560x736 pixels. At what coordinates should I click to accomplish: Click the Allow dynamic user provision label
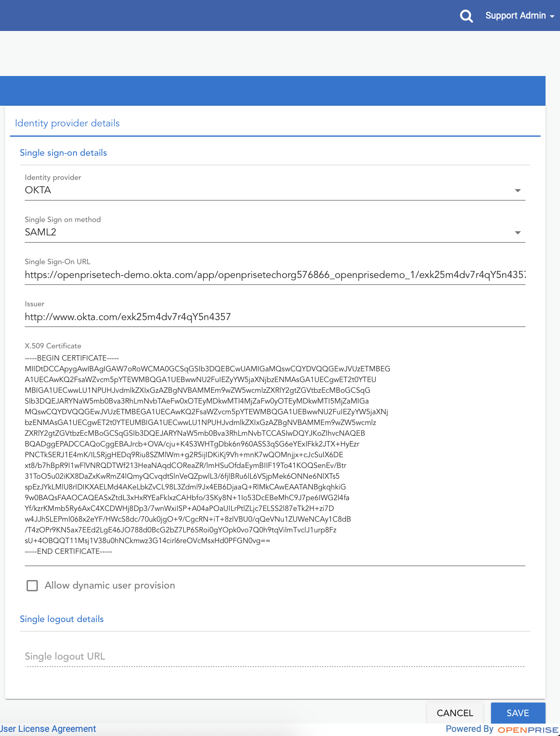click(110, 585)
